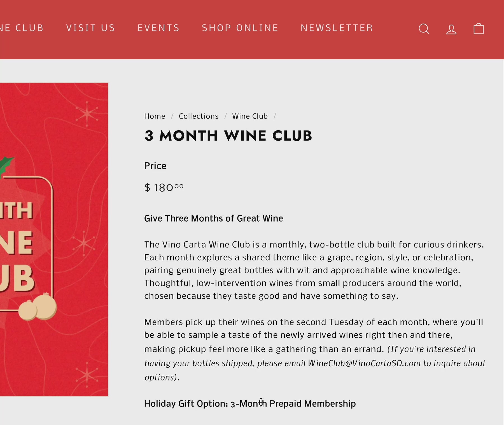Click the Newsletter navigation link
Image resolution: width=504 pixels, height=425 pixels.
click(x=337, y=28)
